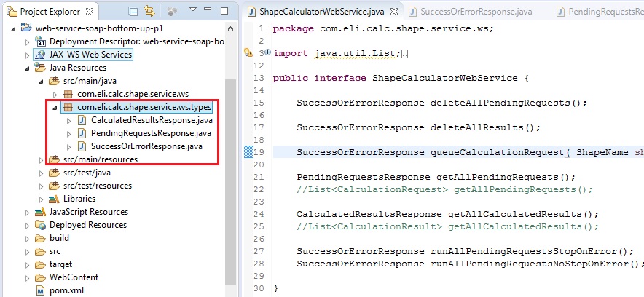The height and width of the screenshot is (297, 644).
Task: Minimize the Project Explorer panel
Action: [x=208, y=10]
